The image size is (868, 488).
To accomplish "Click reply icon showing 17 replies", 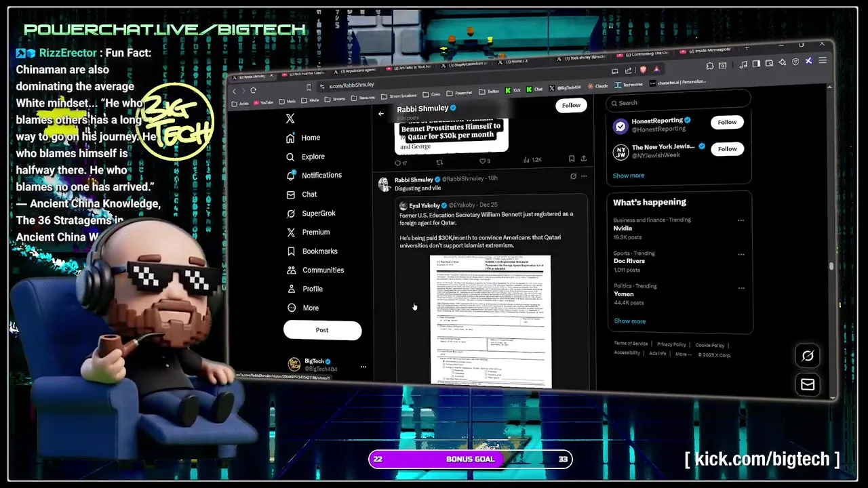I will [401, 162].
